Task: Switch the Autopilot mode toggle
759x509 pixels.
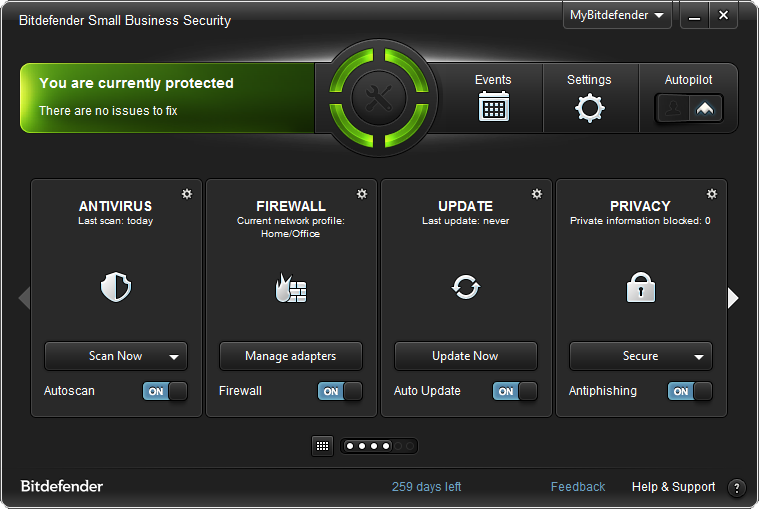Action: click(x=689, y=108)
